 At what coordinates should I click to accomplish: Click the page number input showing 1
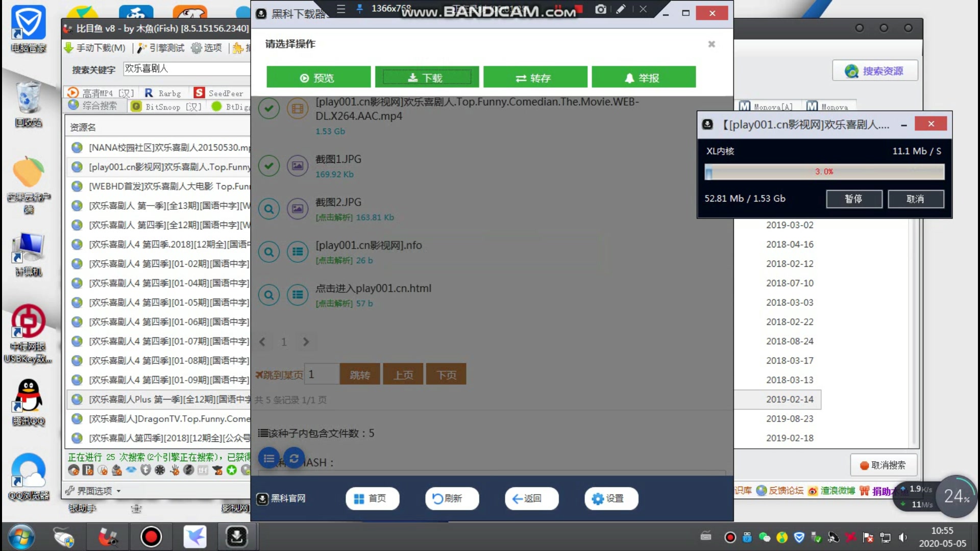pyautogui.click(x=322, y=374)
